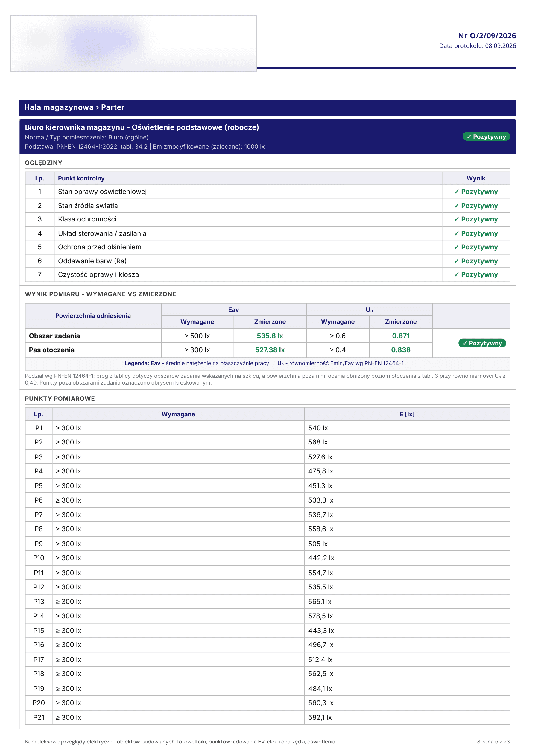Click Pozytywny result for Klasa ochronności
Screen dimensions: 535x756
[476, 219]
